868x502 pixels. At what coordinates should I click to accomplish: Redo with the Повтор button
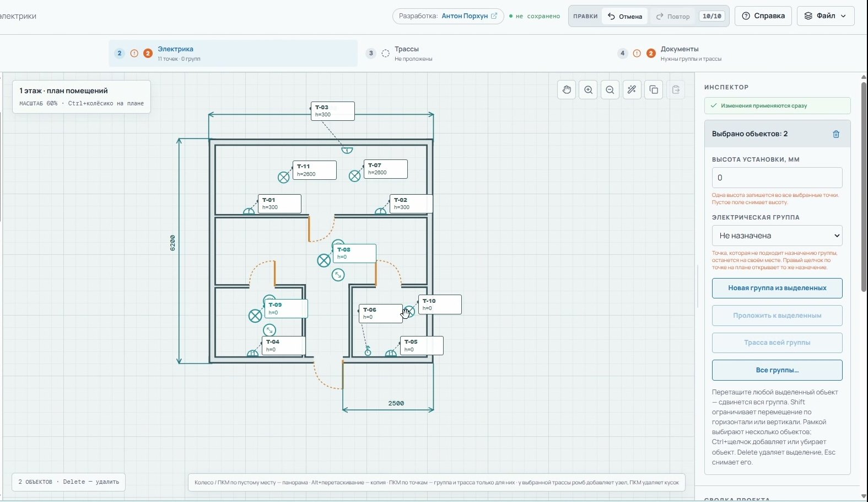pos(673,16)
